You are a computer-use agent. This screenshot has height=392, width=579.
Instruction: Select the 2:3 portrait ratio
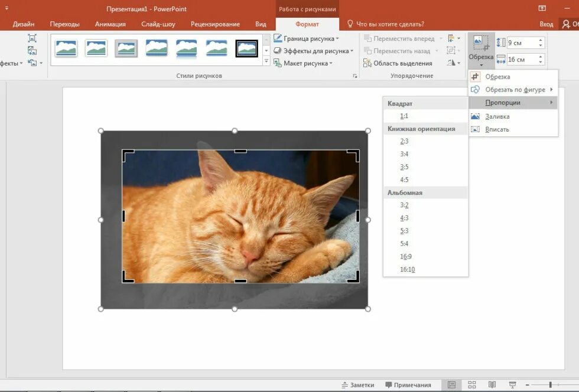(425, 141)
